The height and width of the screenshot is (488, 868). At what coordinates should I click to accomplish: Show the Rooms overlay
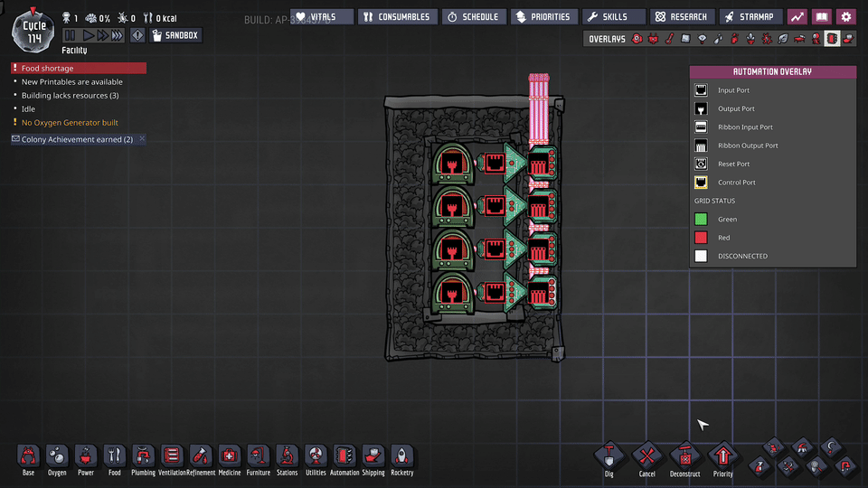point(799,39)
